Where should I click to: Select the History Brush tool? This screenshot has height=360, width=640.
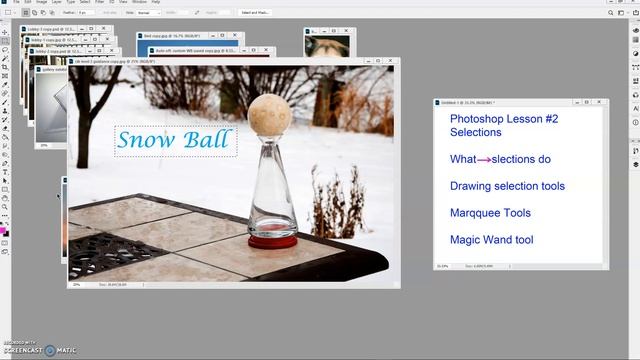(5, 120)
